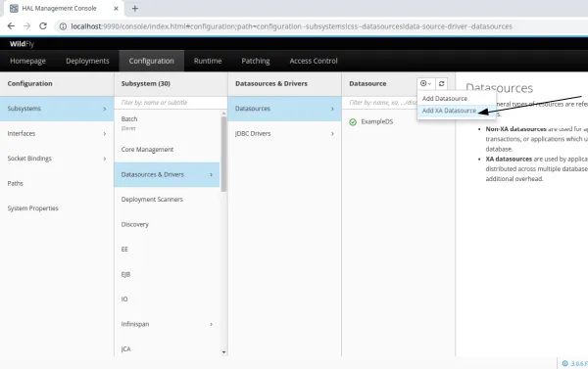Image resolution: width=588 pixels, height=369 pixels.
Task: Click the subsystem list scrollbar thumb
Action: 223,154
